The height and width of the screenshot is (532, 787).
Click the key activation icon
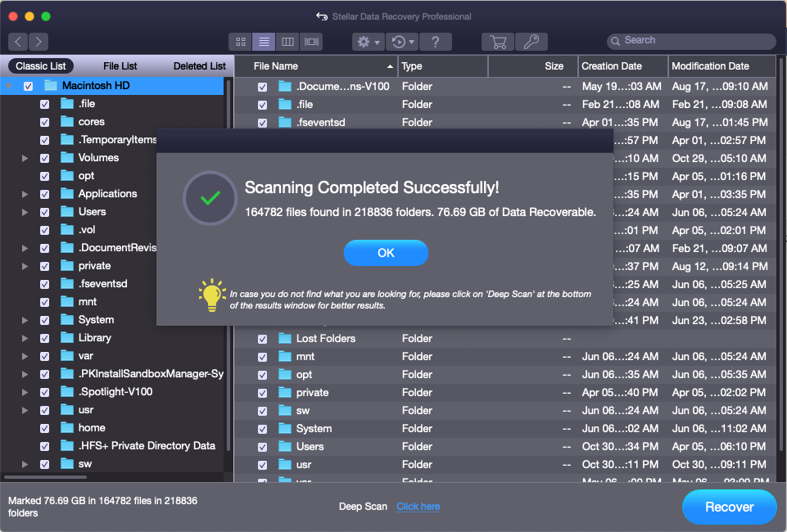pos(531,42)
